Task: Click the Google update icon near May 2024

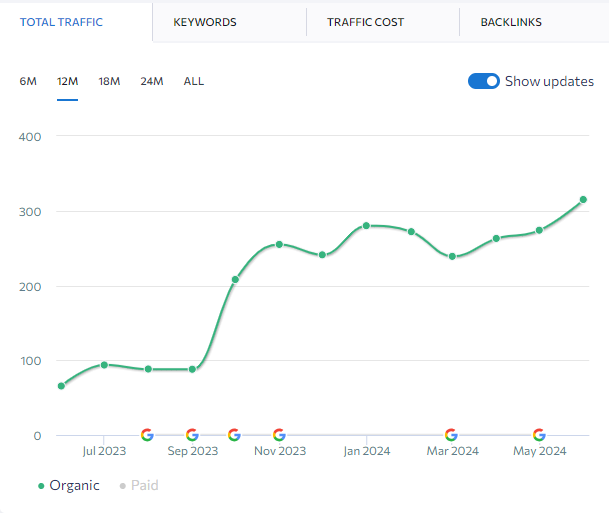Action: coord(539,435)
